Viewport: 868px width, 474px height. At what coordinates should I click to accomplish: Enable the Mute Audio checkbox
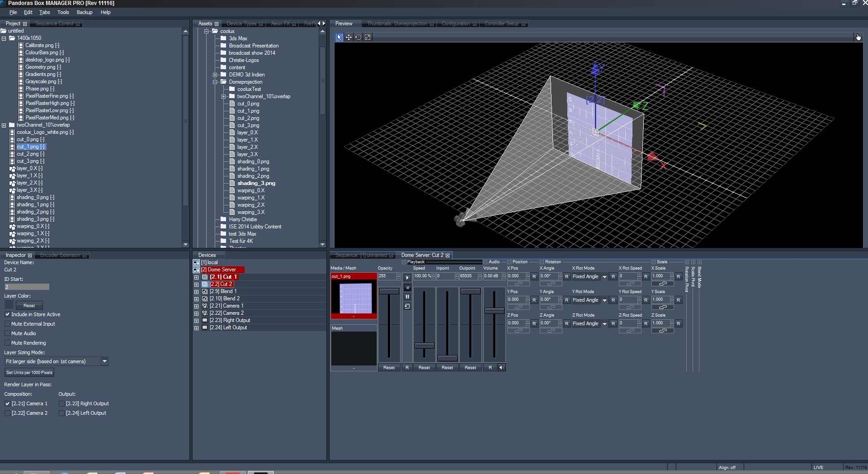8,333
